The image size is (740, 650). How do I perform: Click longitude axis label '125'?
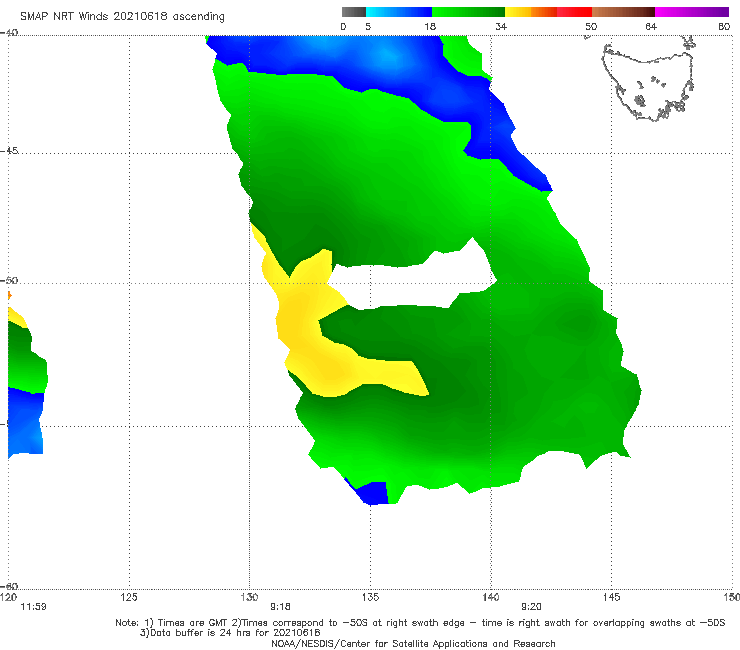129,597
